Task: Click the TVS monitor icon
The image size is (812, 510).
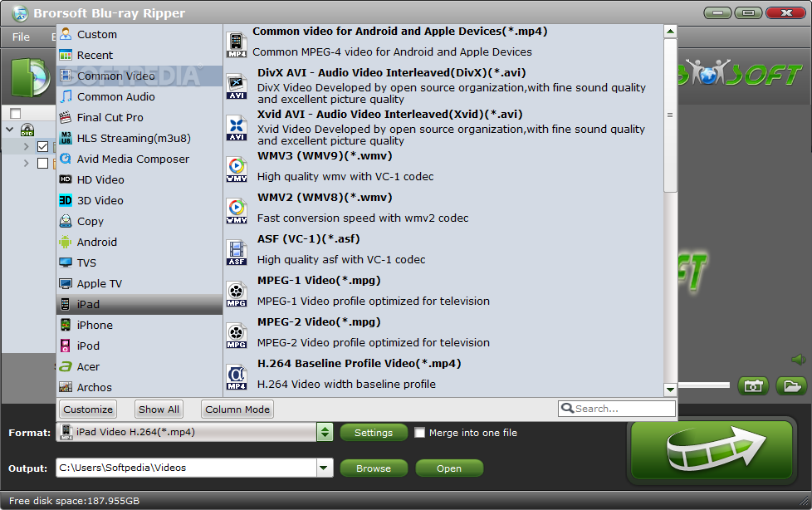Action: [x=66, y=262]
